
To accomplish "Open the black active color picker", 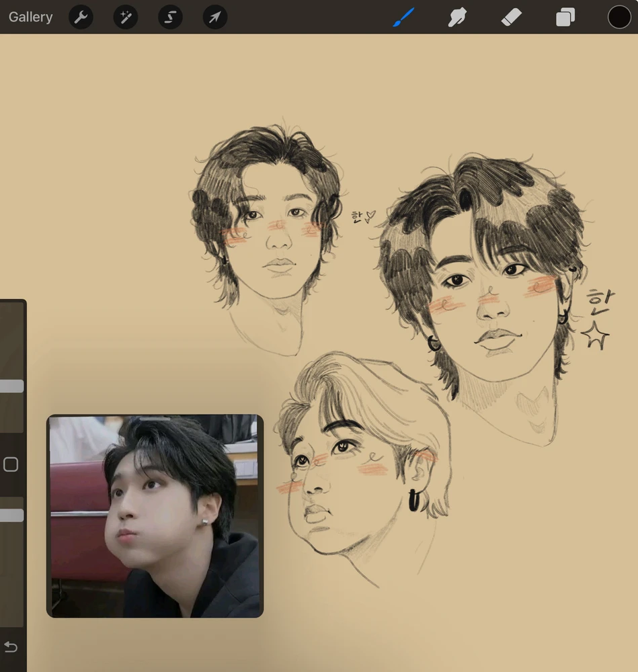I will [619, 17].
